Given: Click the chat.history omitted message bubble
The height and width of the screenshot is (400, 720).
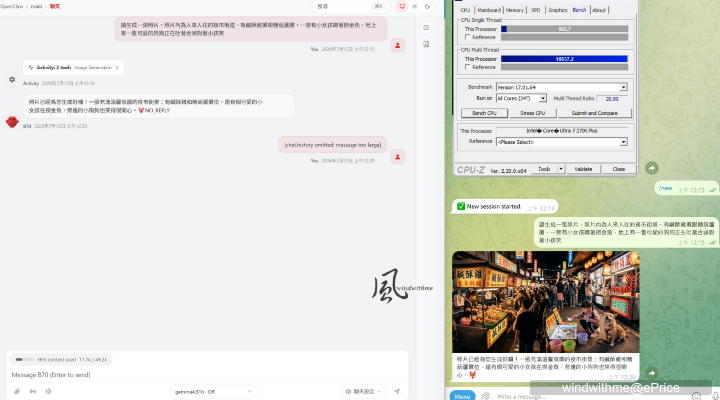Looking at the screenshot, I should click(332, 145).
